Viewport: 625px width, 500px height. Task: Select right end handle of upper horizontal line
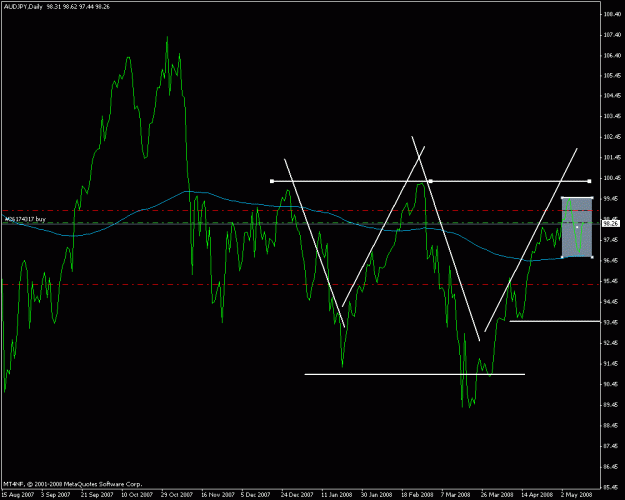coord(590,181)
